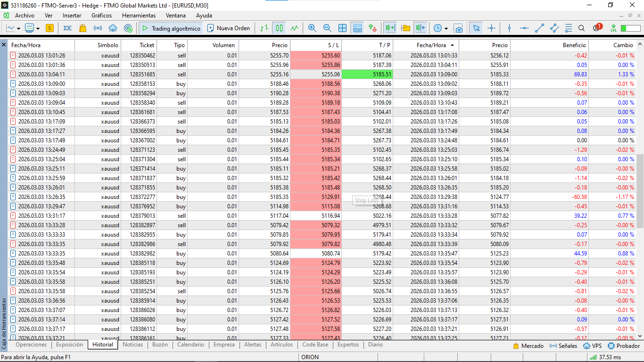This screenshot has height=362, width=644.
Task: Toggle chart auto-scroll to the end
Action: click(390, 28)
